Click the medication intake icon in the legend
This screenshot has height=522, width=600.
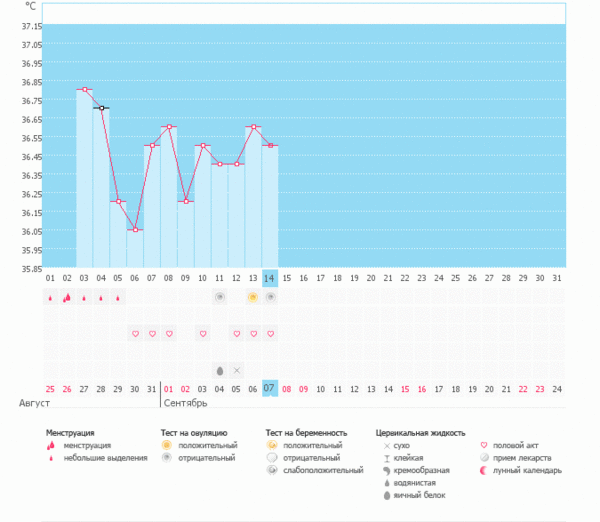[x=487, y=457]
